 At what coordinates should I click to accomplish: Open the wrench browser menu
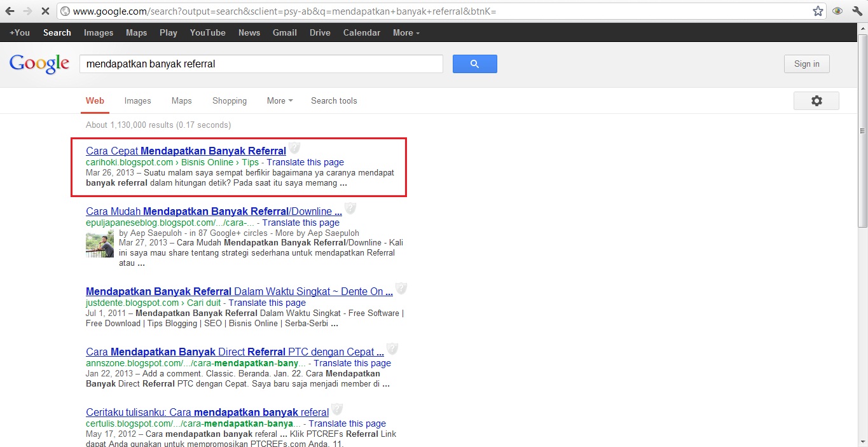[x=856, y=11]
